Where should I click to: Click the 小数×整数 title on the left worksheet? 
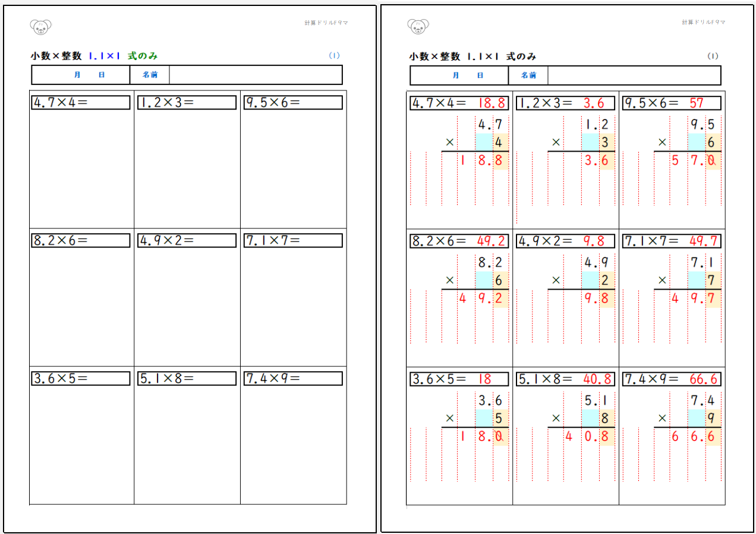pos(57,56)
